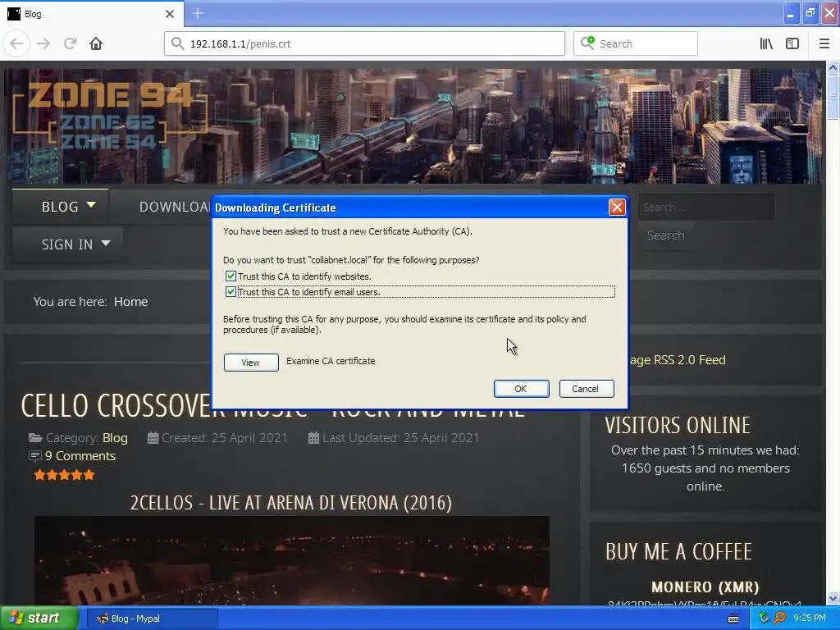
Task: Go to the Home page icon
Action: [96, 43]
